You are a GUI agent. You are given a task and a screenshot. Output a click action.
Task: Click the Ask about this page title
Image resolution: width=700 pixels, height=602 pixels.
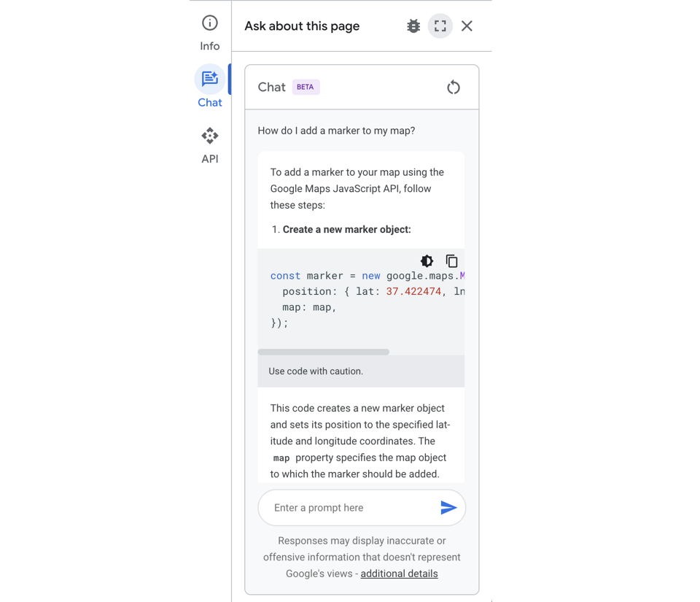[x=302, y=26]
